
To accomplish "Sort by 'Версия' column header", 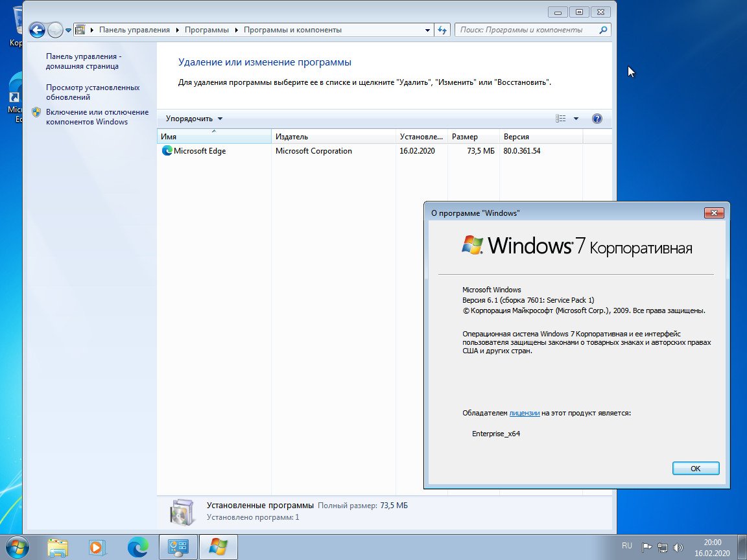I will click(541, 137).
